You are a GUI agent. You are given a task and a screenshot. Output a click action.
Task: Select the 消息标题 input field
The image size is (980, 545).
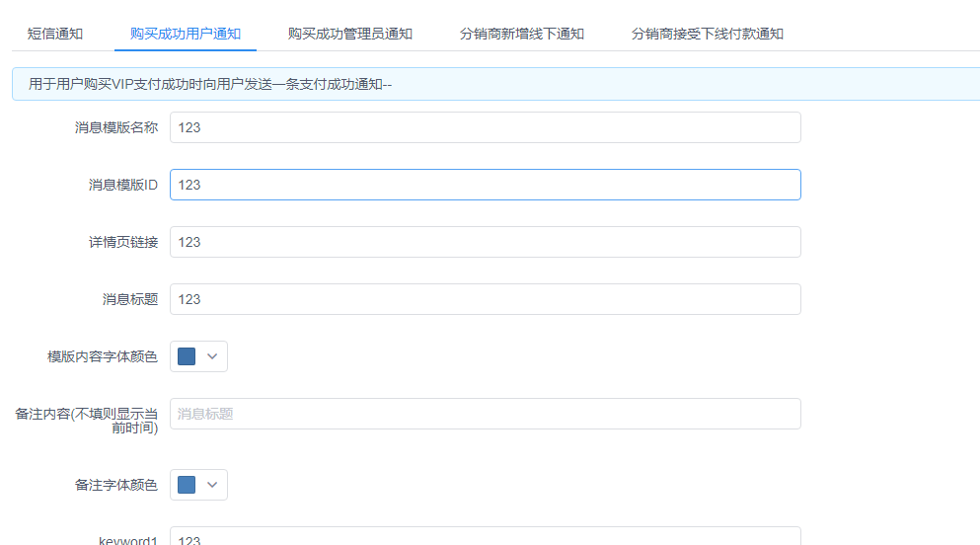(485, 299)
